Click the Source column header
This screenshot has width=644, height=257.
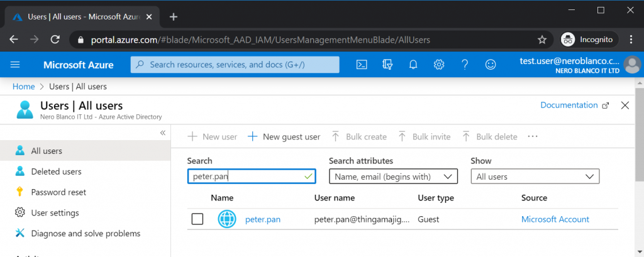535,198
